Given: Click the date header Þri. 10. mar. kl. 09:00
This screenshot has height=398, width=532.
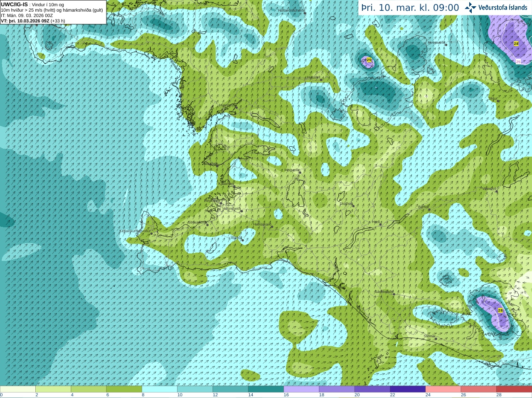Looking at the screenshot, I should tap(410, 8).
